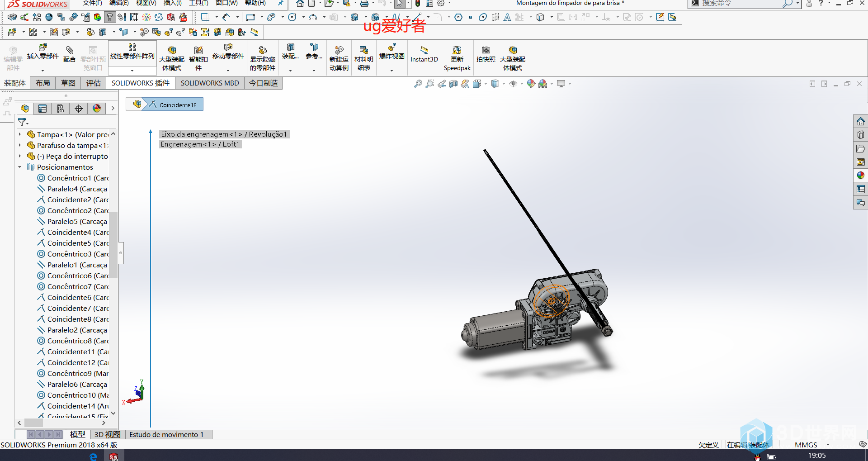Screen dimensions: 868x461
Task: Open Linear Component Pattern dropdown arrow
Action: (132, 71)
